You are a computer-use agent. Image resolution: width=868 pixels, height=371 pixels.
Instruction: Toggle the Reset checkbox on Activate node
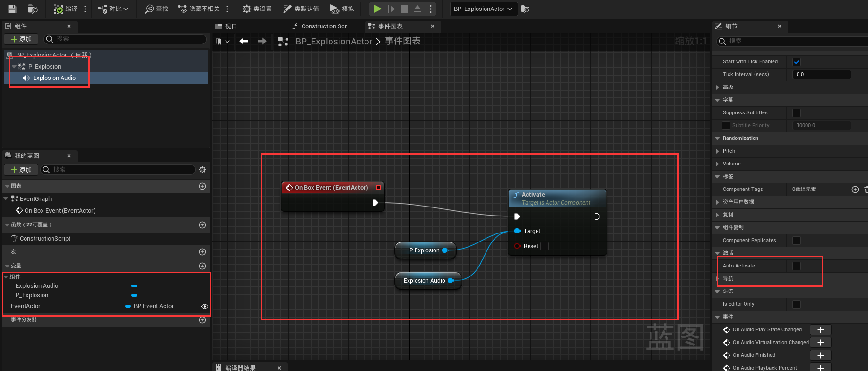pos(545,246)
